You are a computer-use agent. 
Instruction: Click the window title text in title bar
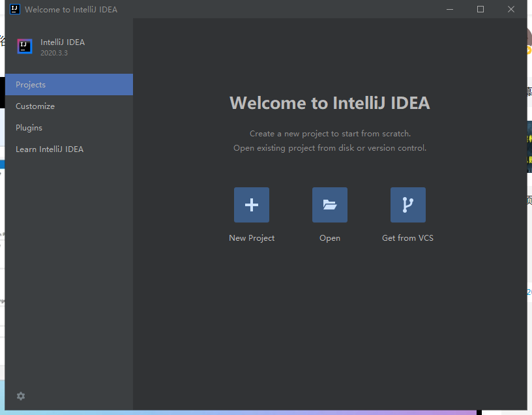coord(71,10)
